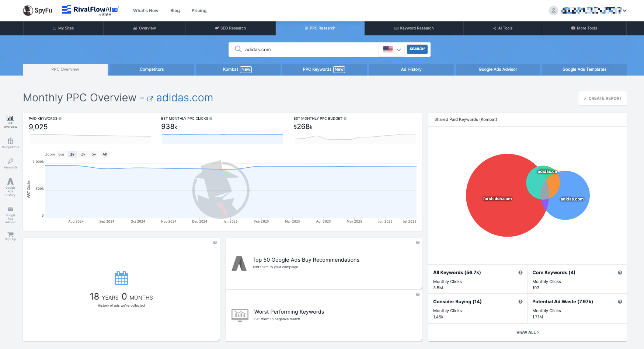Select the Est Monthly PPC Budget sparkline
This screenshot has width=644, height=349.
355,139
